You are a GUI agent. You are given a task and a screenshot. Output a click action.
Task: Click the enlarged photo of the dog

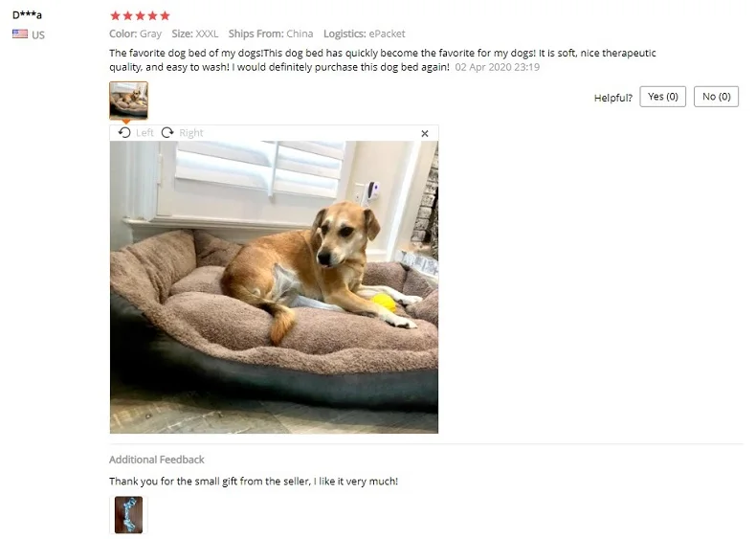[x=274, y=287]
